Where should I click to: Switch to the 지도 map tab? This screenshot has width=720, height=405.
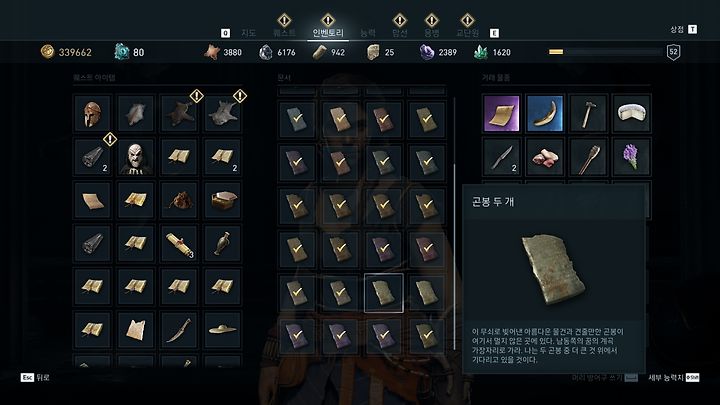point(248,33)
